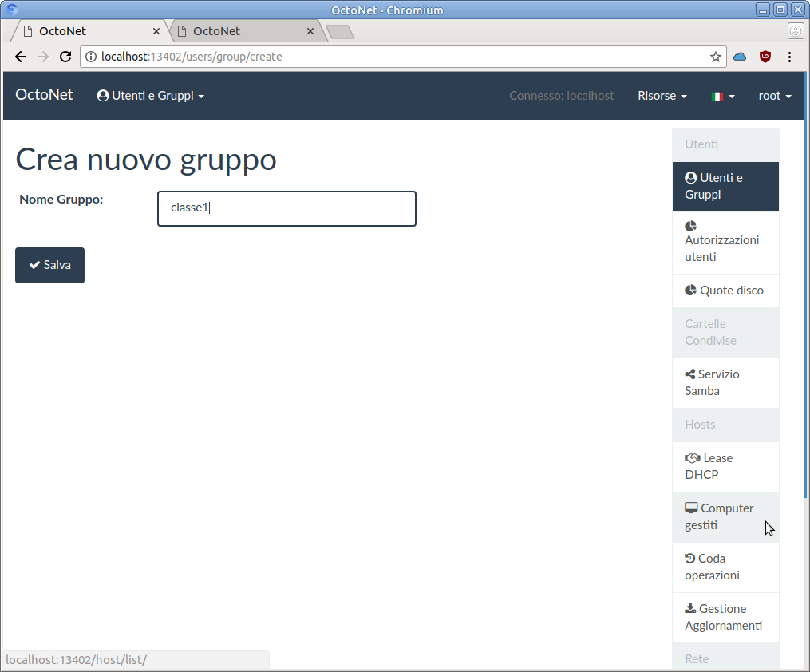Viewport: 810px width, 672px height.
Task: Close the second OctoNet tab
Action: tap(310, 31)
